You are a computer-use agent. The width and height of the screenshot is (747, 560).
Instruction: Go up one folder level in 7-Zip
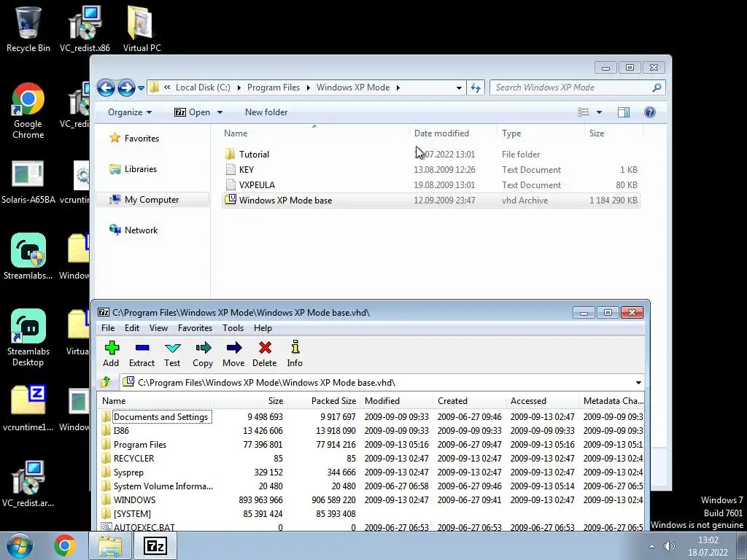click(106, 382)
